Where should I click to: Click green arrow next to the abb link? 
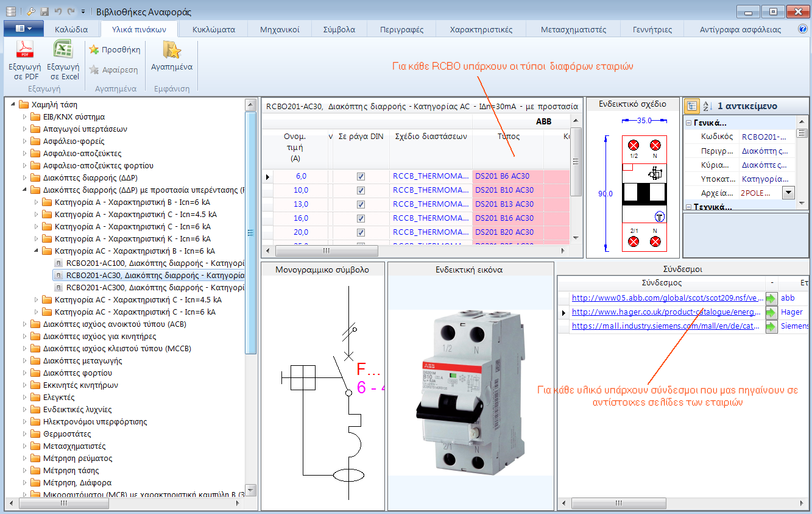[771, 298]
